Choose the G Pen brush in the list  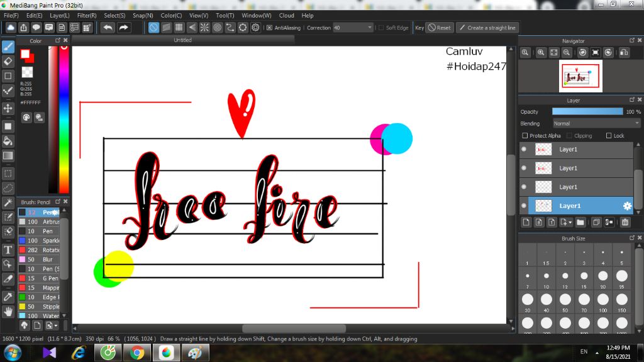point(40,278)
